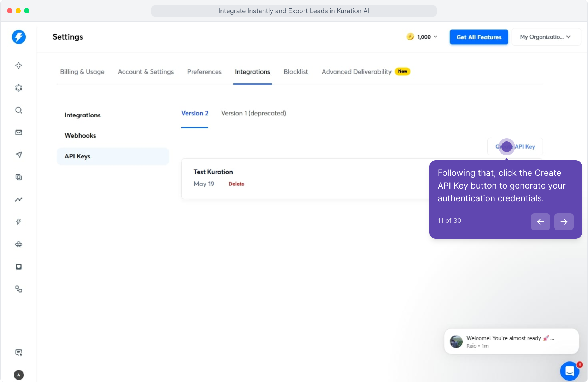Click the window title bar text
This screenshot has height=382, width=588.
[x=294, y=11]
